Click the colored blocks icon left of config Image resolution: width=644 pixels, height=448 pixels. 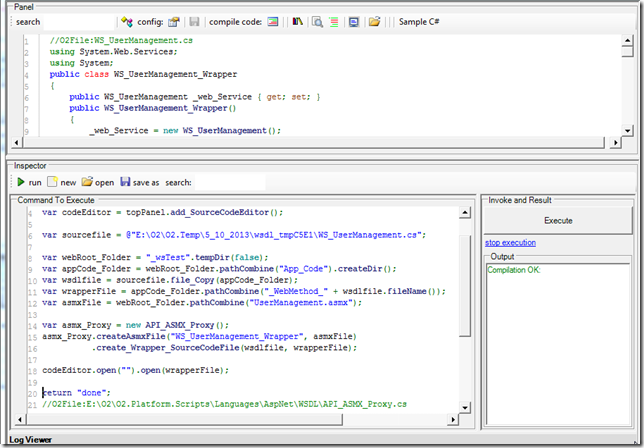(126, 22)
